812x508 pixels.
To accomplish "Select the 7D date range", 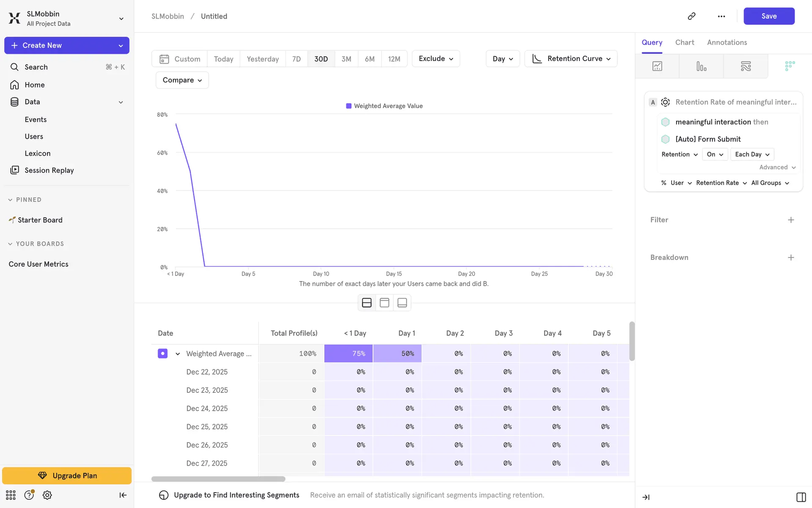I will pyautogui.click(x=296, y=59).
